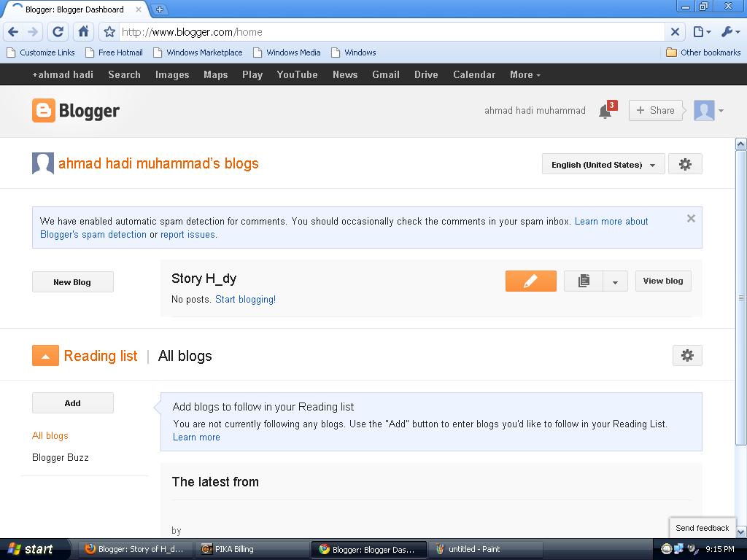Screen dimensions: 747x560
Task: Select Blogger Buzz in sidebar
Action: click(x=60, y=457)
